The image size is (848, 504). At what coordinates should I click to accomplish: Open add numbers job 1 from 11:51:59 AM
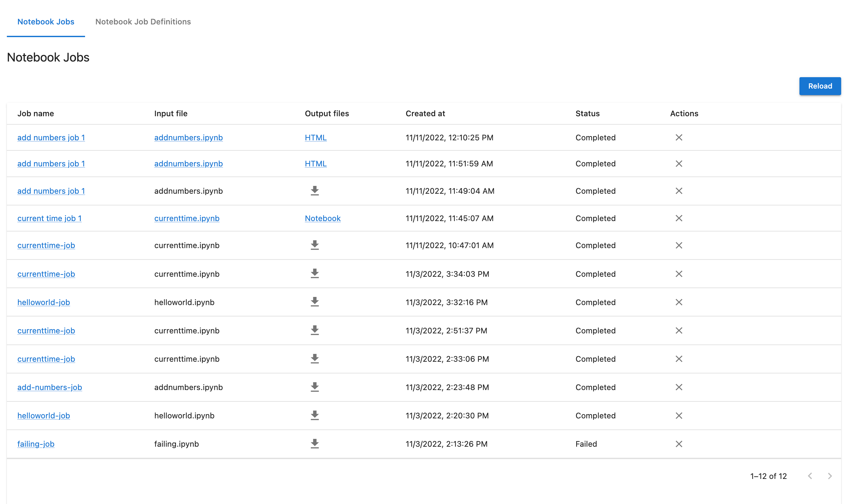pos(51,164)
